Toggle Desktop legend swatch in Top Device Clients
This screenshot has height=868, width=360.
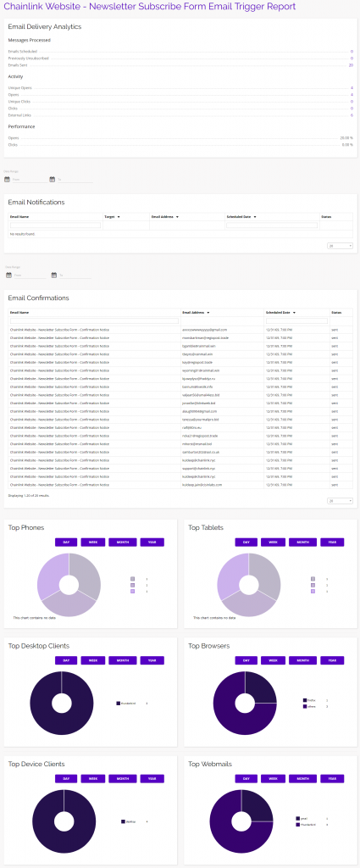[x=123, y=821]
